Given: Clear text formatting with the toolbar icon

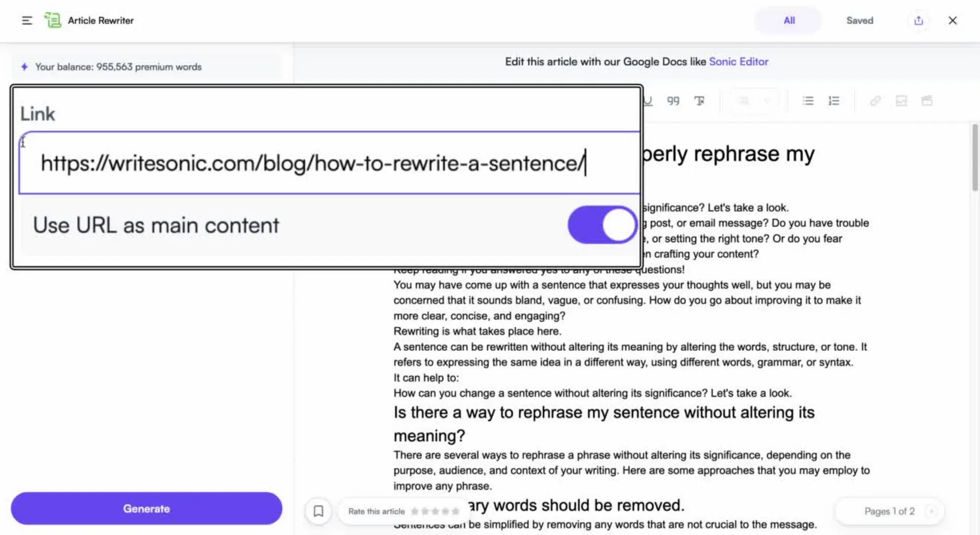Looking at the screenshot, I should pos(700,101).
